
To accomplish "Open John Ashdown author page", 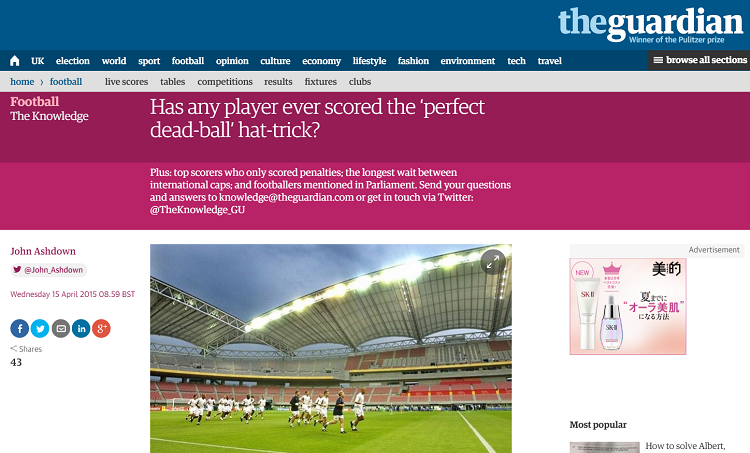I will pyautogui.click(x=43, y=251).
